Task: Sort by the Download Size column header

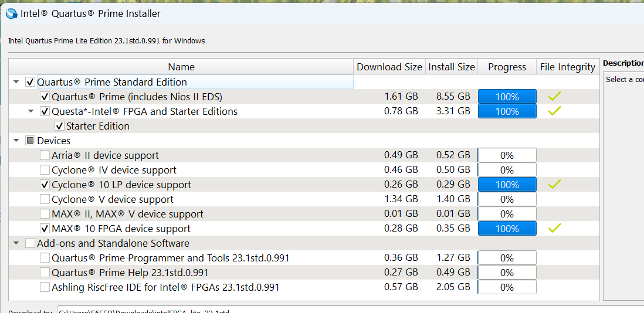Action: pyautogui.click(x=389, y=67)
